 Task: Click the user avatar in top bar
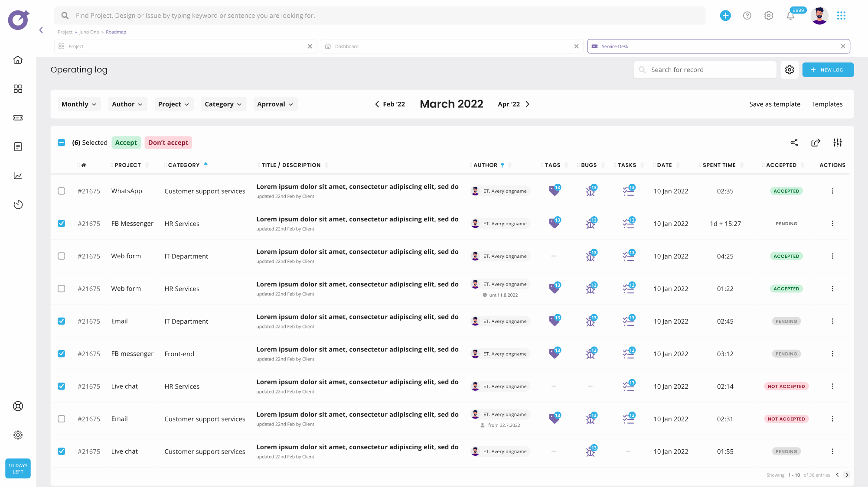pyautogui.click(x=819, y=16)
